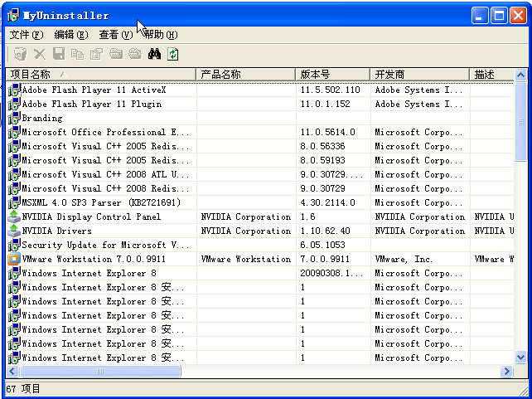Click the Adobe Flash Player 11 Plugin row icon
Screen dimensions: 532x399
14,104
